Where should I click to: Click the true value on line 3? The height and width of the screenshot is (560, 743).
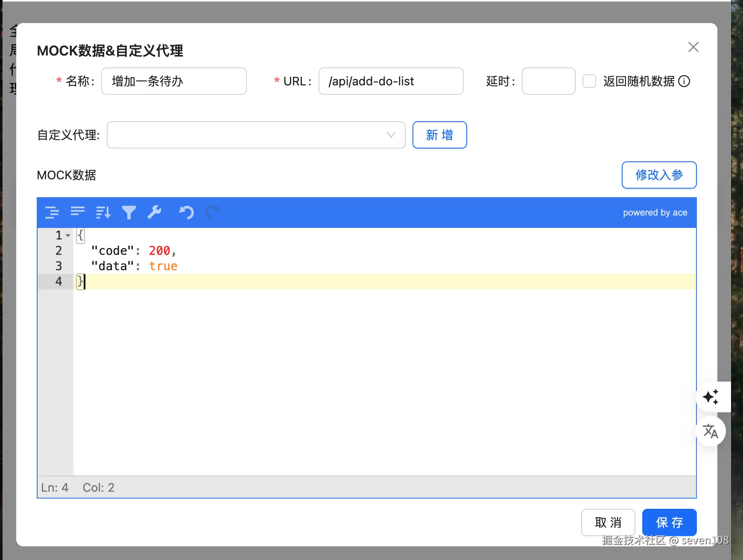click(163, 266)
